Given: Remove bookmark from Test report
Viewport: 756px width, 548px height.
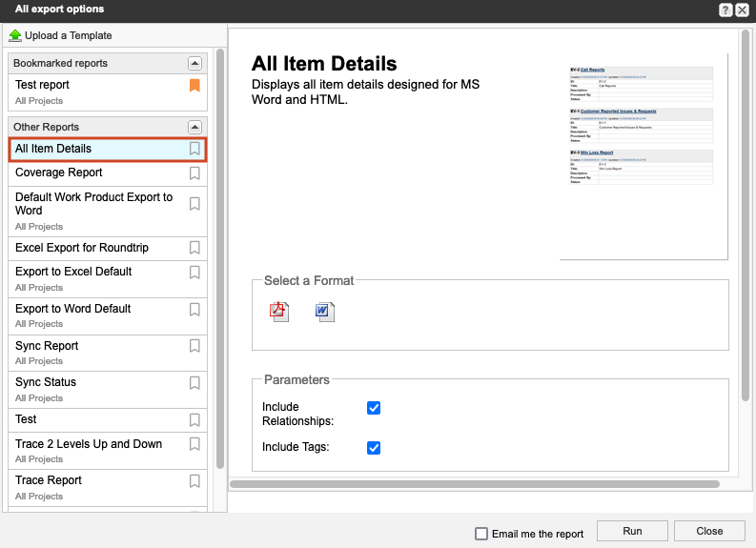Looking at the screenshot, I should [194, 86].
